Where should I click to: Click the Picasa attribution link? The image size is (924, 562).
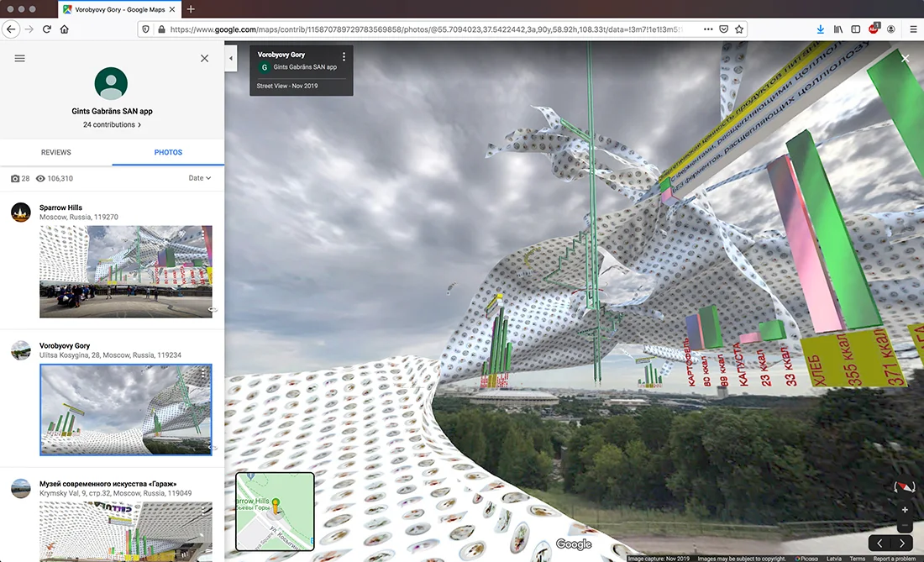[x=806, y=559]
